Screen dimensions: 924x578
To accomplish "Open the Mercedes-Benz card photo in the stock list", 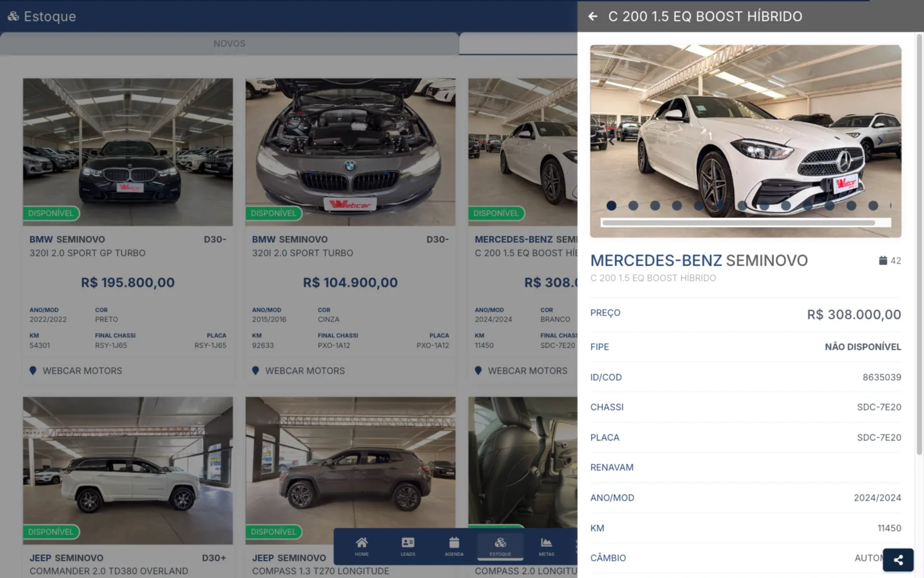I will coord(523,152).
